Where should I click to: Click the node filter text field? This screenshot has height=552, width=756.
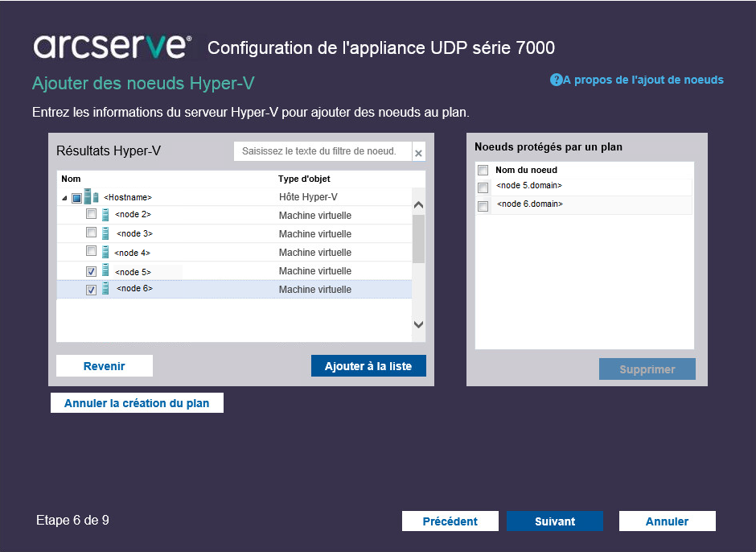point(323,151)
